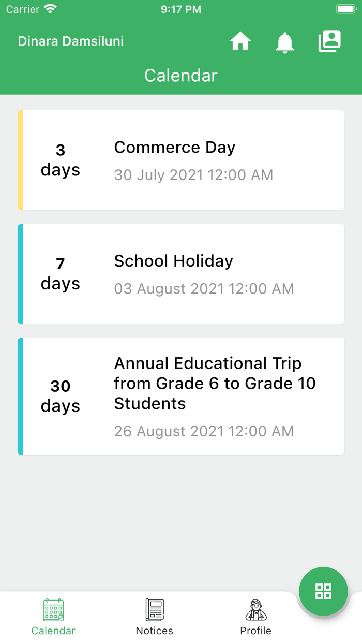Tap the battery indicator in status bar

[x=345, y=9]
